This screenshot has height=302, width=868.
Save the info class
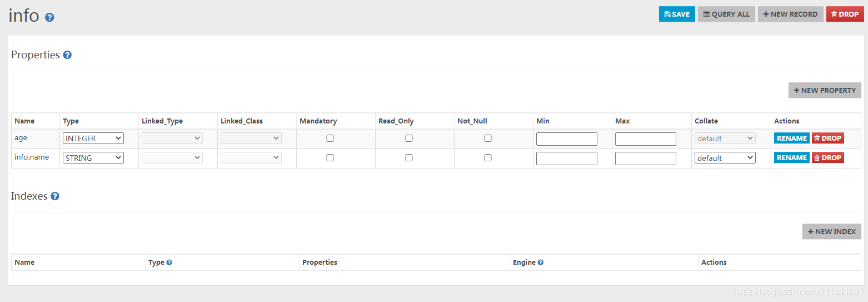coord(677,14)
